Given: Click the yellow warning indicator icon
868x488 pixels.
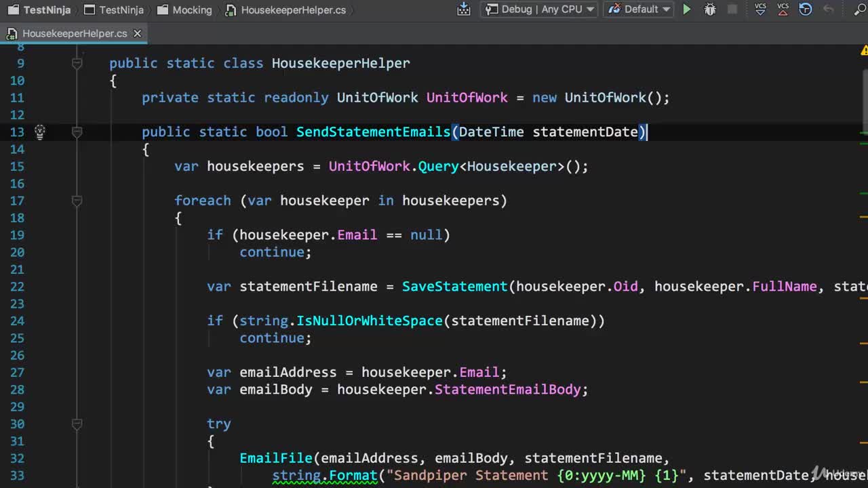Looking at the screenshot, I should 864,50.
